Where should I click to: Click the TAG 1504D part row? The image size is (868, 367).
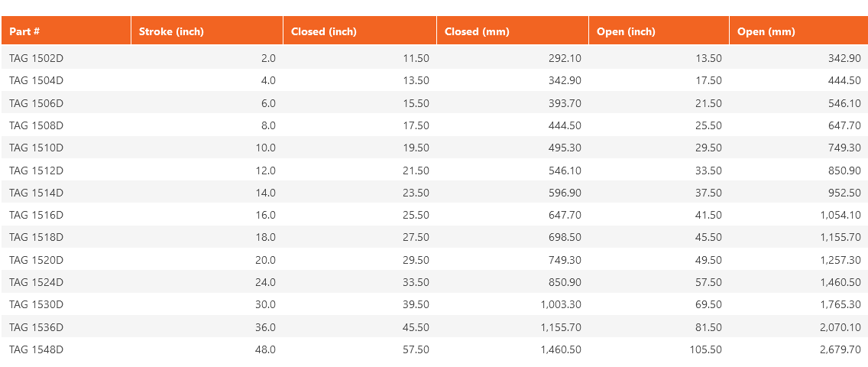tap(36, 80)
